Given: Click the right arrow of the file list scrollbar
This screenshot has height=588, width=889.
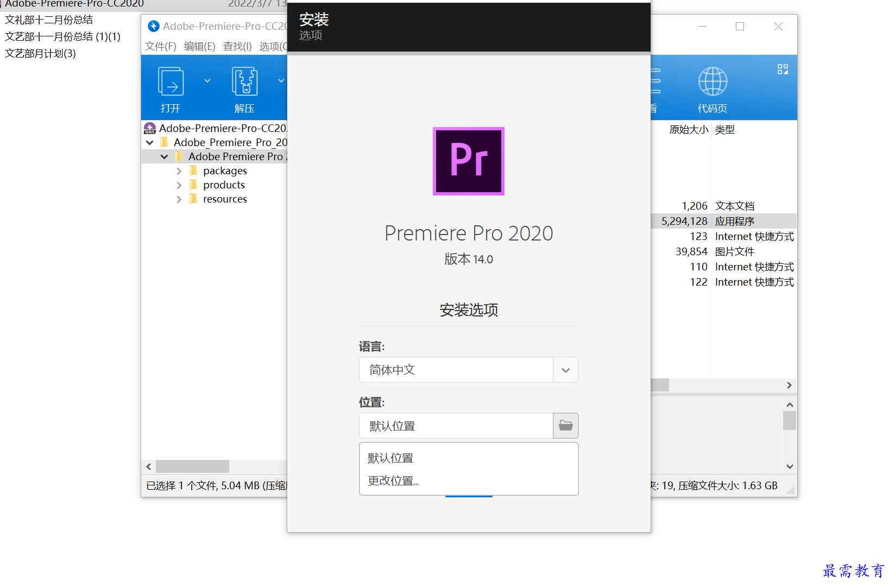Looking at the screenshot, I should coord(789,385).
